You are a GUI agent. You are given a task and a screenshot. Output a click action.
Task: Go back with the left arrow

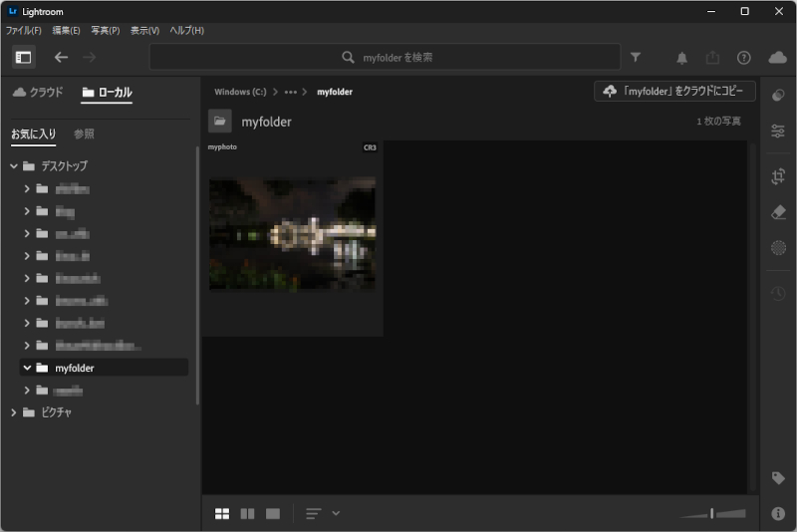(x=61, y=58)
